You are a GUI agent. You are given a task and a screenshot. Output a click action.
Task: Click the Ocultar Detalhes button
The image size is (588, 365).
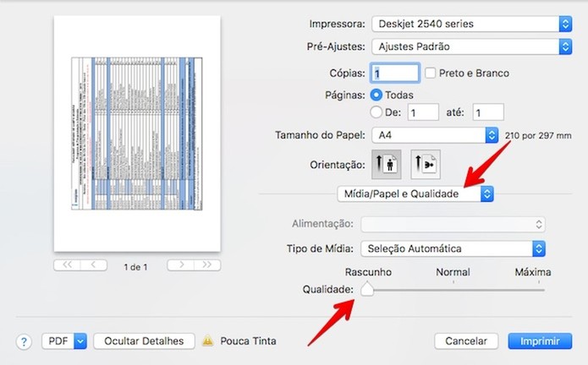pyautogui.click(x=142, y=341)
